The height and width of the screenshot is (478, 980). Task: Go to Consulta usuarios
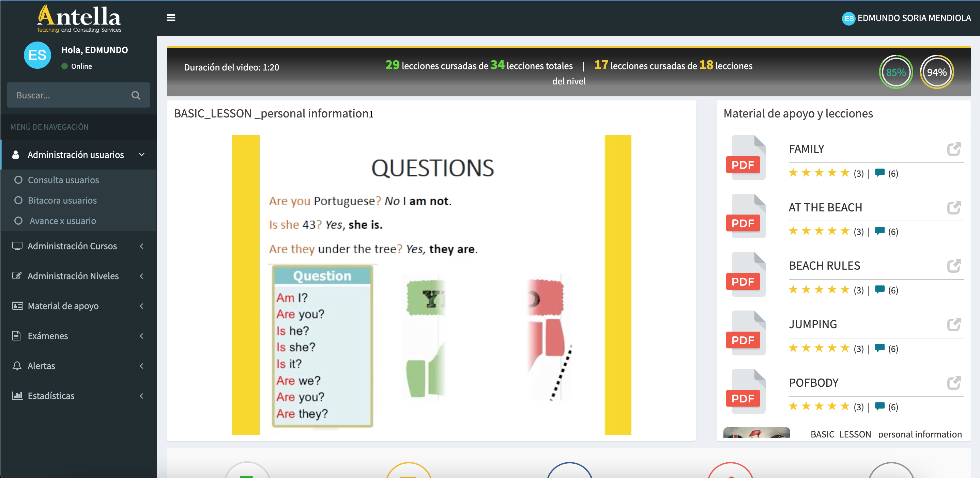(63, 180)
